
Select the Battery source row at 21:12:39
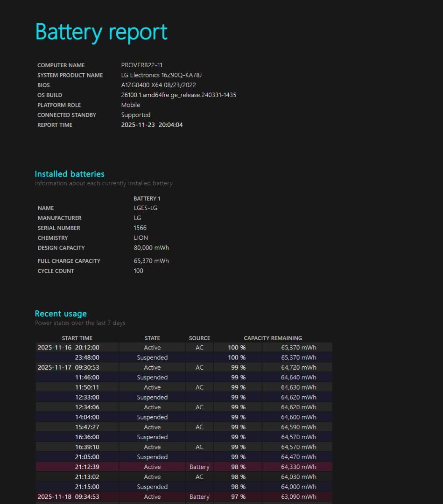[199, 467]
